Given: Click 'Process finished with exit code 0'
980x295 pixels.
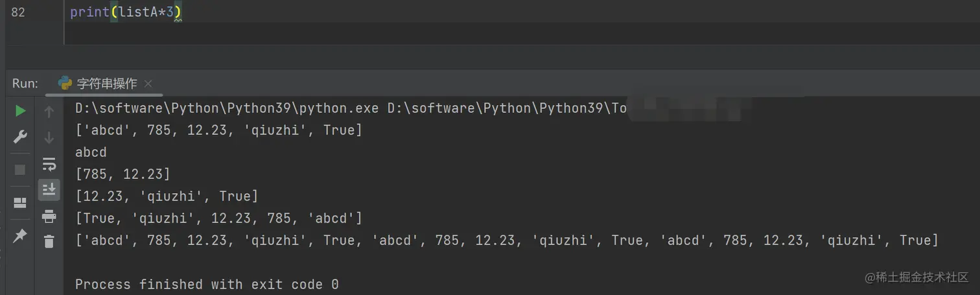Looking at the screenshot, I should [x=207, y=284].
